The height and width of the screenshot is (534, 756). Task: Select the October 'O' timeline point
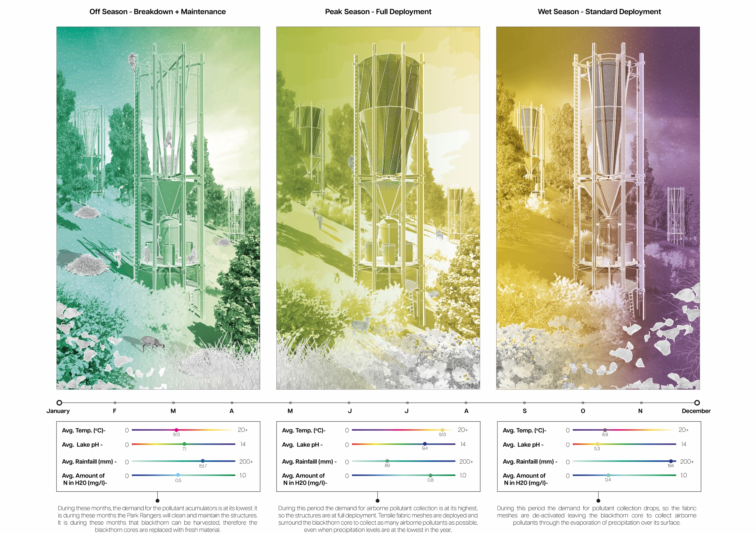[x=583, y=403]
